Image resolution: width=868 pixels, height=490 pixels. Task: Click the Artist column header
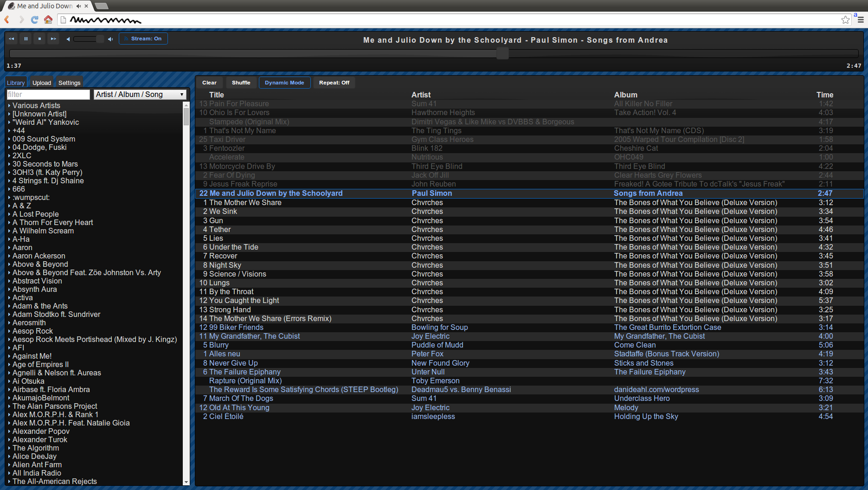tap(421, 95)
